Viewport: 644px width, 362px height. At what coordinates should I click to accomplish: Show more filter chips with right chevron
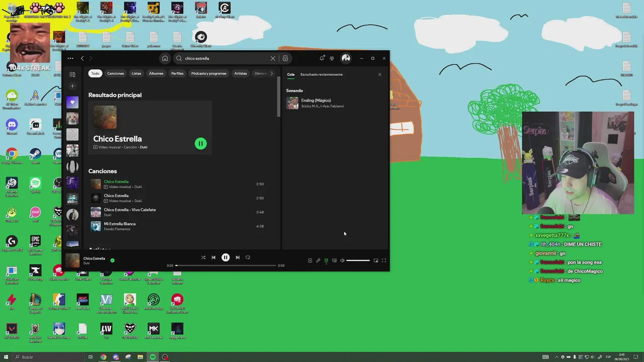pos(272,73)
